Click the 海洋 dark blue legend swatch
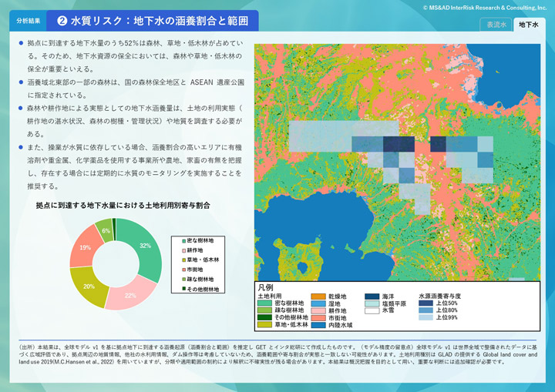This screenshot has height=392, width=555. click(372, 297)
